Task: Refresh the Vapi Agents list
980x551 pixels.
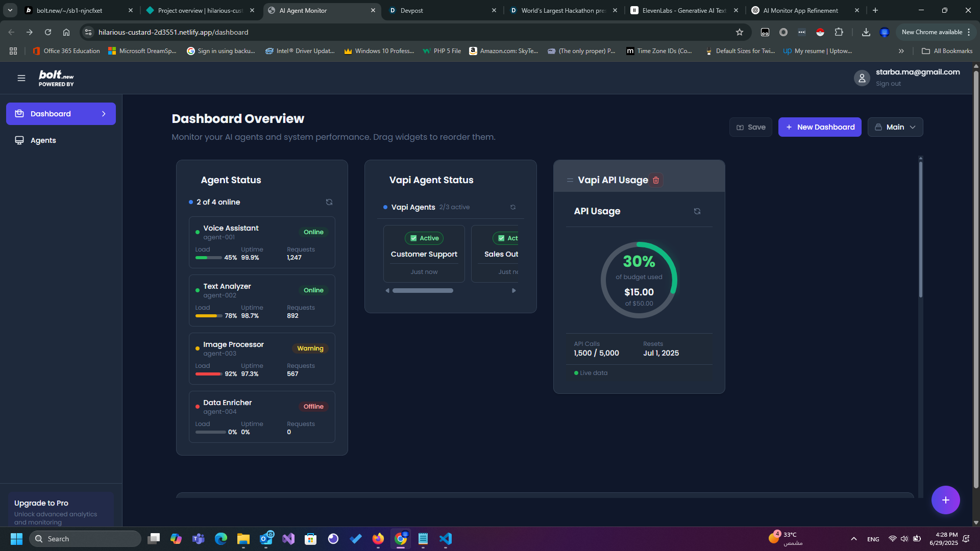Action: coord(513,207)
